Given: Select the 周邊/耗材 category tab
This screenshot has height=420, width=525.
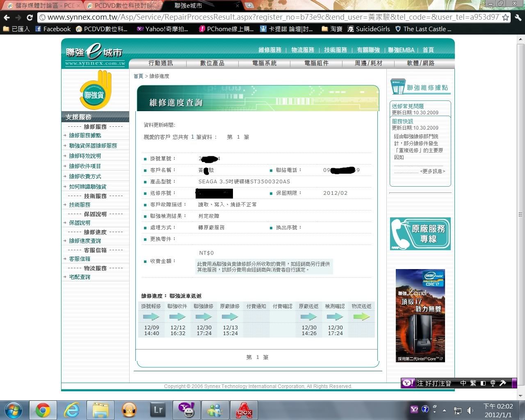Looking at the screenshot, I should point(368,63).
